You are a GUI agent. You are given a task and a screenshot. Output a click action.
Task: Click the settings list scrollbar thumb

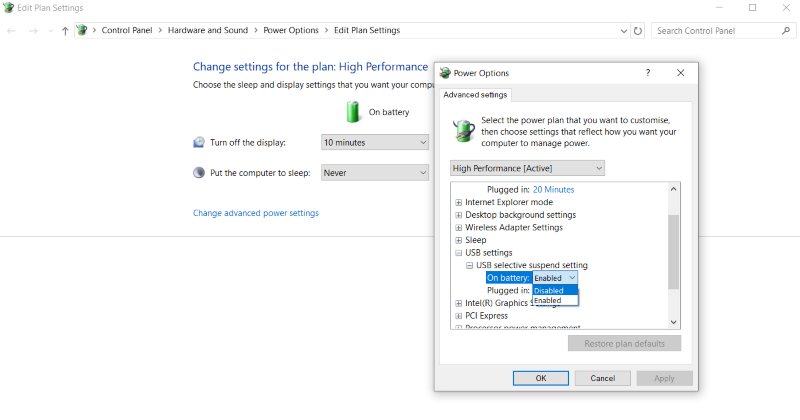click(x=673, y=252)
